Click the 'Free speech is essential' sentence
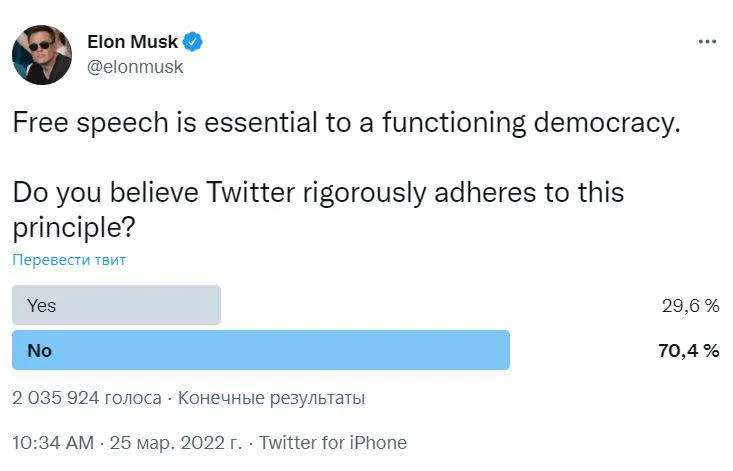This screenshot has height=471, width=733. pyautogui.click(x=346, y=122)
